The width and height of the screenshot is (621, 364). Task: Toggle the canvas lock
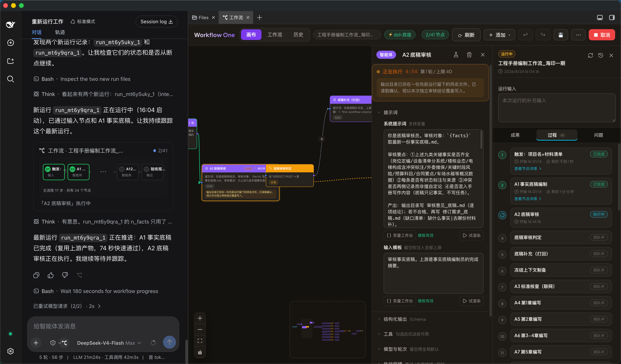point(200,352)
